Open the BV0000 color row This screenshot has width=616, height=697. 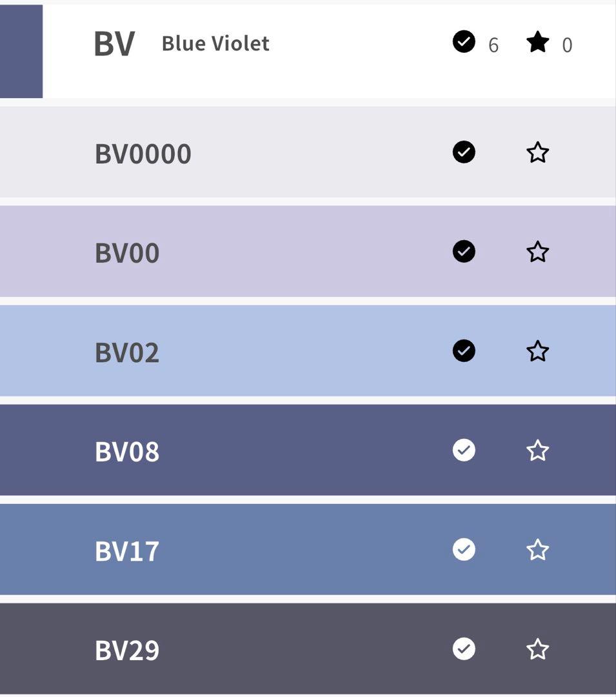coord(143,154)
